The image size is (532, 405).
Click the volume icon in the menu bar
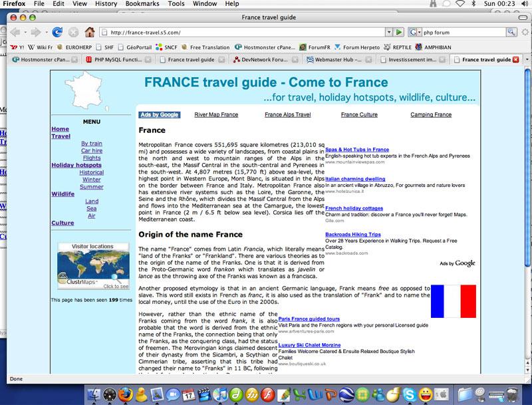click(525, 4)
